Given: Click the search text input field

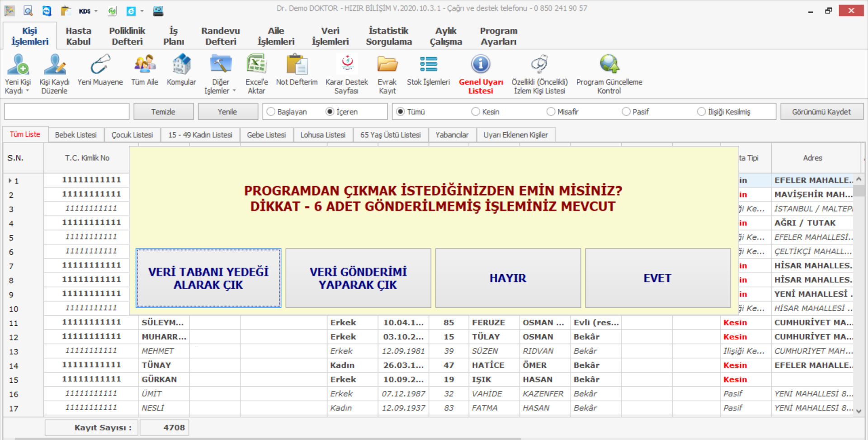Looking at the screenshot, I should pos(67,112).
